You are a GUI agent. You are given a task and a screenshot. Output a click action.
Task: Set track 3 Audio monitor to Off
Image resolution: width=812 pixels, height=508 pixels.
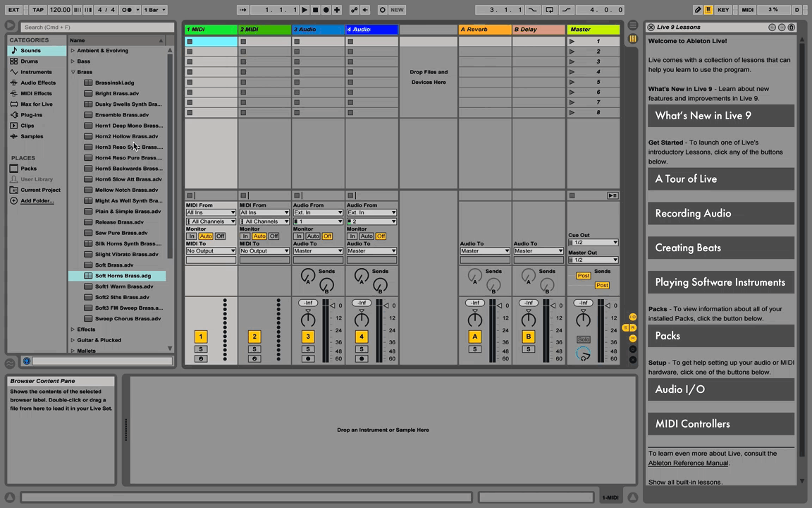coord(327,236)
